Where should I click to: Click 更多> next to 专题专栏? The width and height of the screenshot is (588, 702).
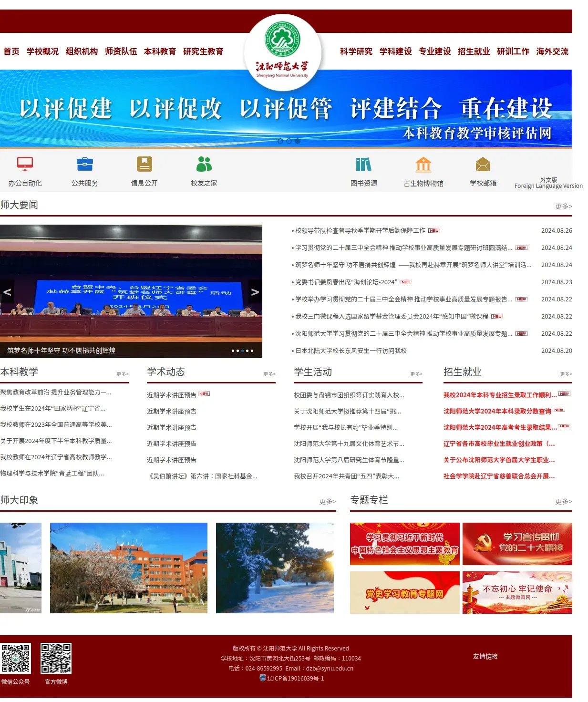tap(563, 501)
